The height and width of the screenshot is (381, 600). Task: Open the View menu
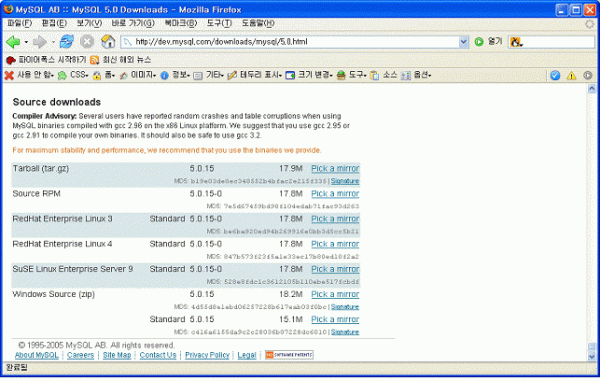point(89,23)
